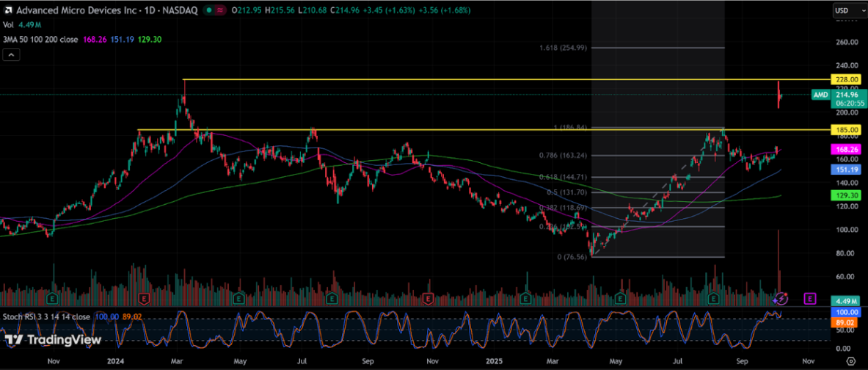Click the lightning bolt latest news marker
The image size is (868, 370).
782,298
